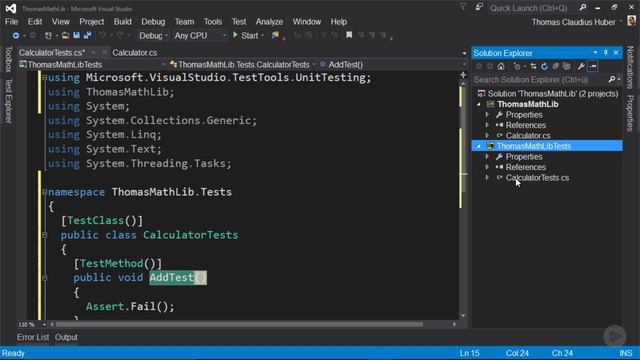Open Properties wrench icon in Solution Explorer
The width and height of the screenshot is (640, 360).
581,66
